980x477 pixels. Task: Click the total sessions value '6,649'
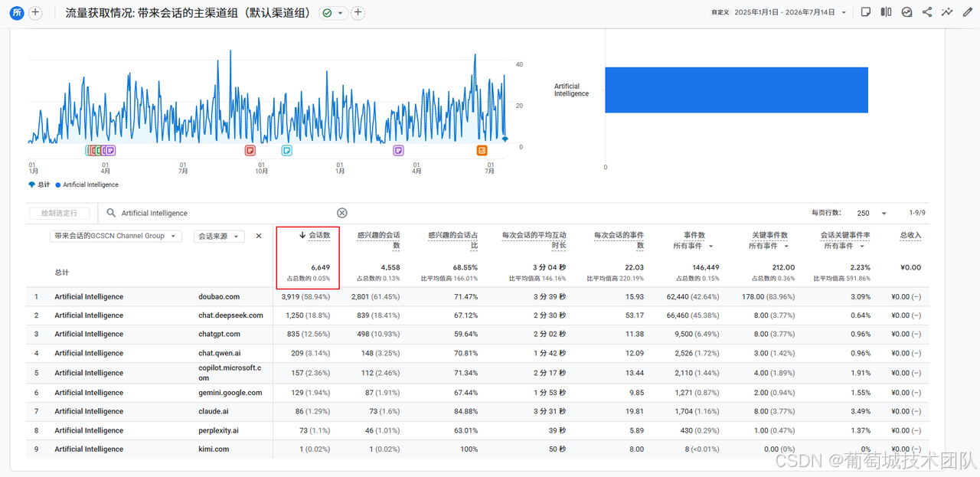pyautogui.click(x=320, y=268)
